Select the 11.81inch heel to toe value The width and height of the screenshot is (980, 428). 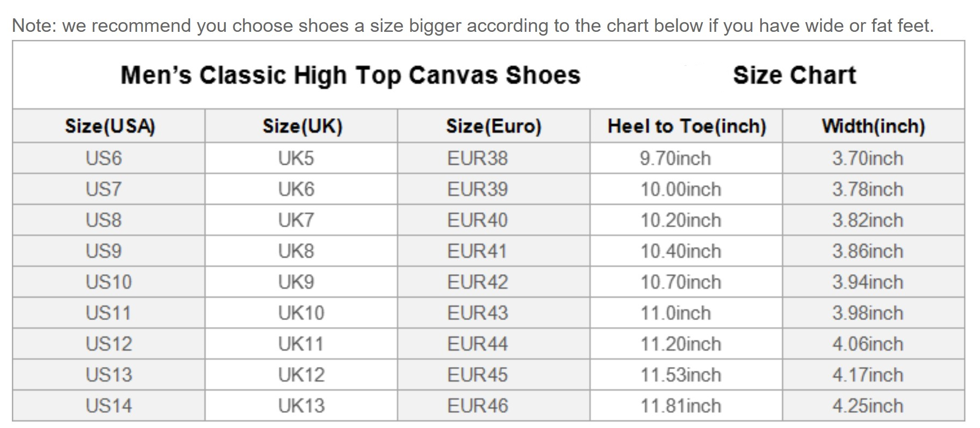(681, 405)
